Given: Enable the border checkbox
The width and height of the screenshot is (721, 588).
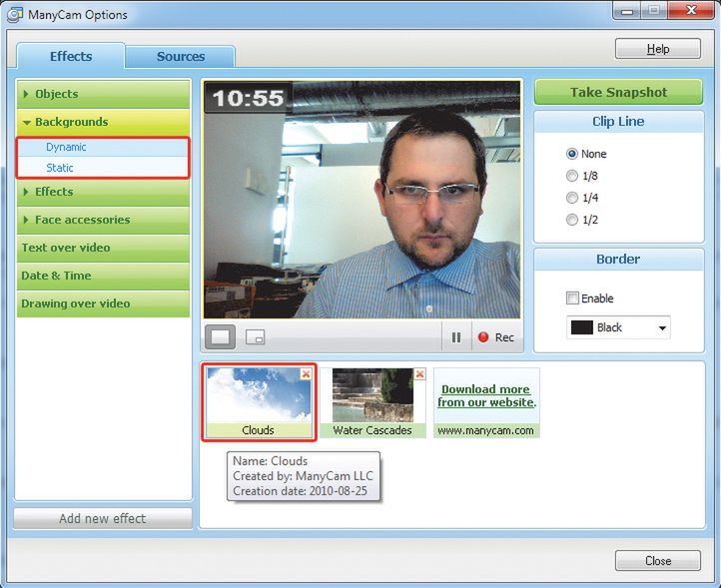Looking at the screenshot, I should 572,298.
